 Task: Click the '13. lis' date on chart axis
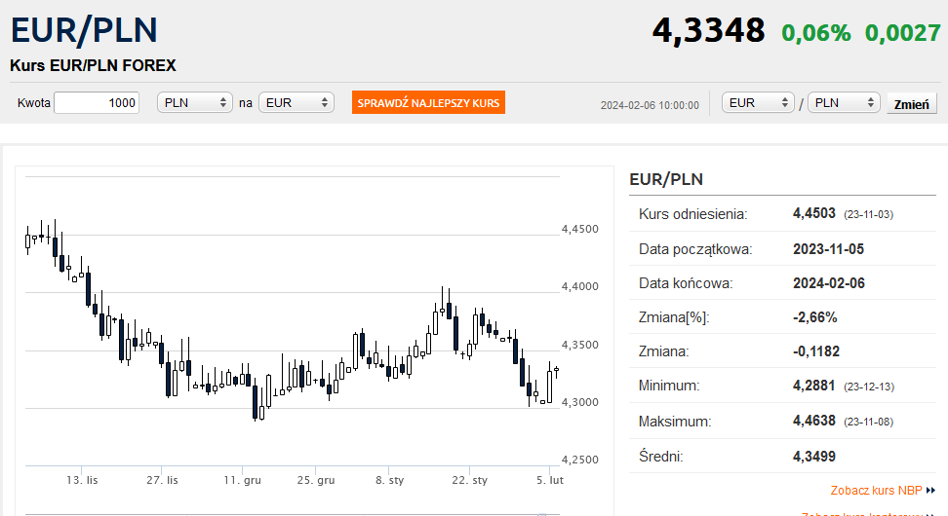82,480
